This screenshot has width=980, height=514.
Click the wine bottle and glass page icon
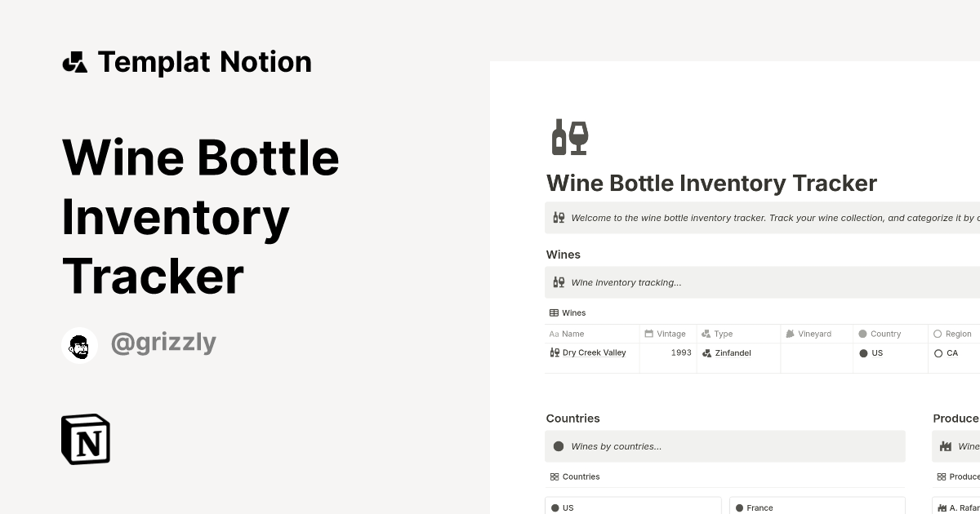tap(569, 136)
